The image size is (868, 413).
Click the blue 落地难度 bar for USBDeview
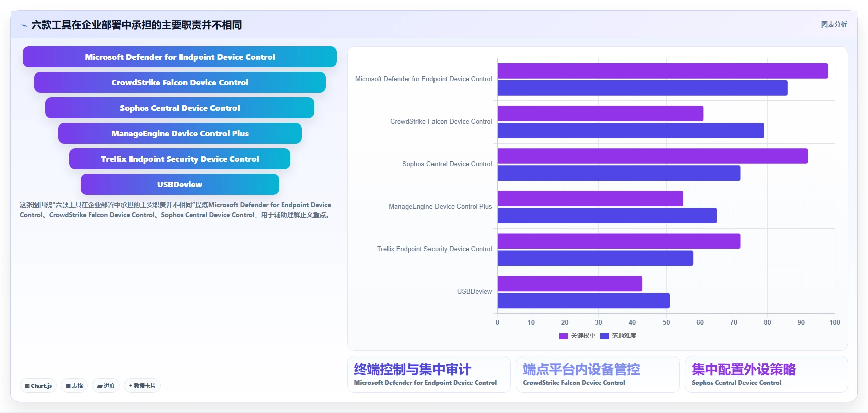(583, 300)
